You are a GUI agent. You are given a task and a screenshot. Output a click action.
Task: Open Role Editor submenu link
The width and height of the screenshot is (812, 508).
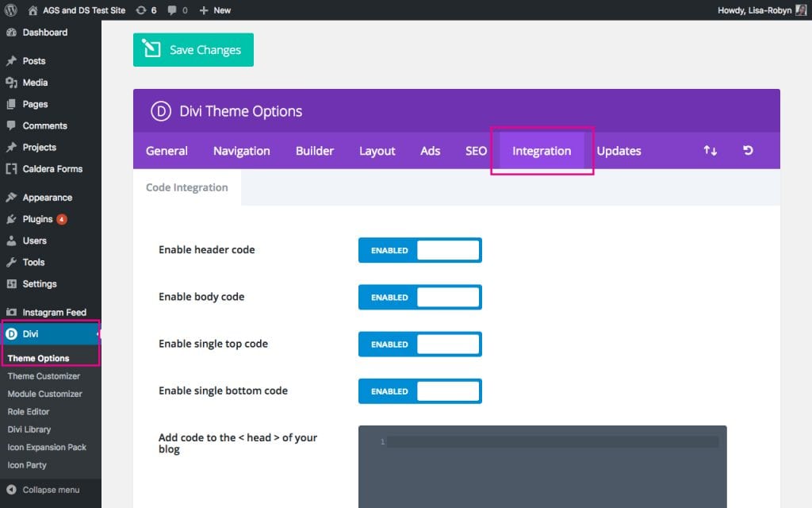click(29, 412)
